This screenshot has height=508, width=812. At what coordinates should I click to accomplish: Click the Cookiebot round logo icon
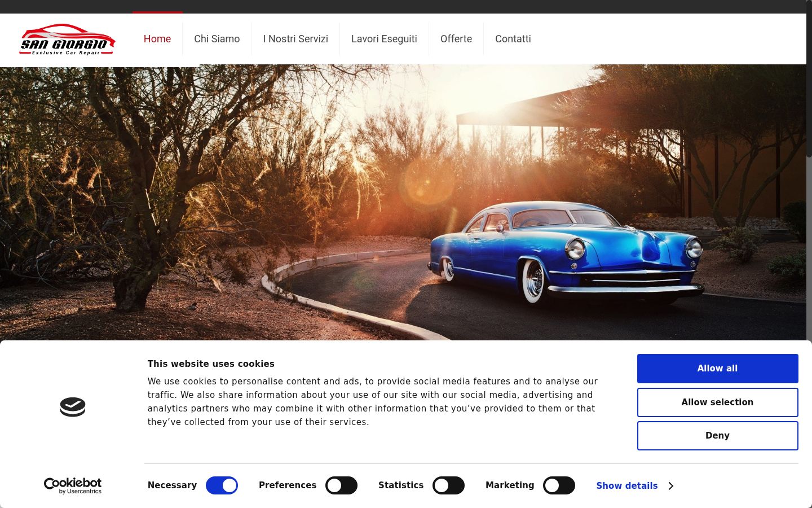point(73,407)
